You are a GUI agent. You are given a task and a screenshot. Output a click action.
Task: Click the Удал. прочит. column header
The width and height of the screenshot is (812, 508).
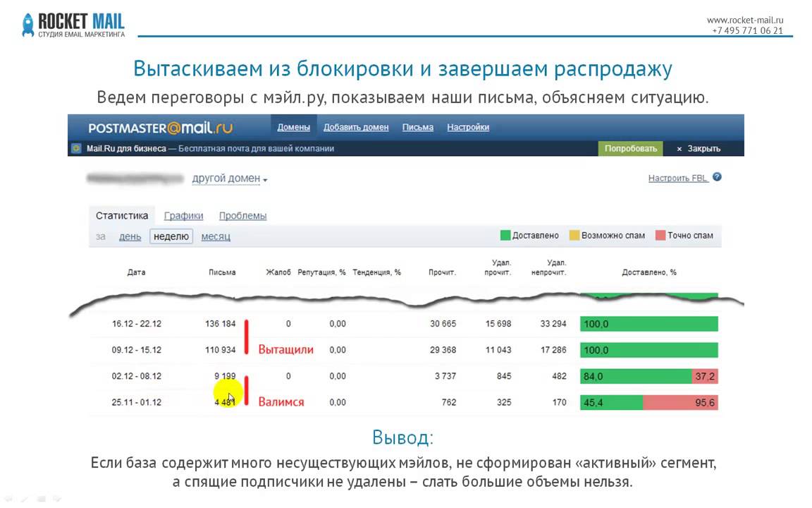pyautogui.click(x=498, y=267)
